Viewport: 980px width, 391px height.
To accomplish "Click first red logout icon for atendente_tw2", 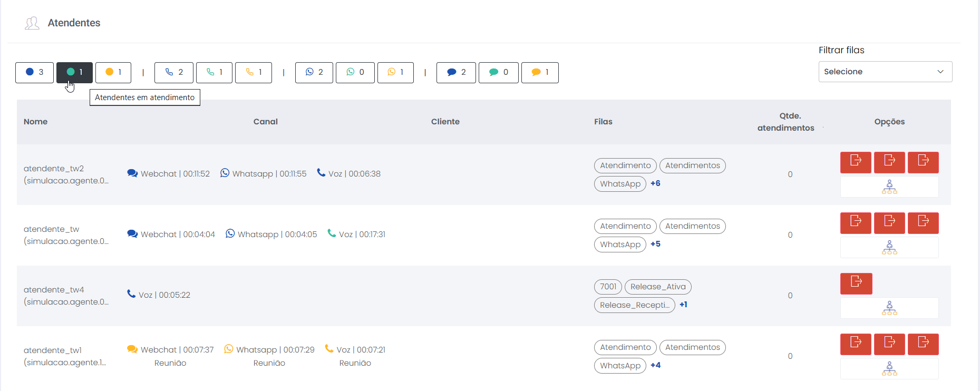I will (855, 162).
